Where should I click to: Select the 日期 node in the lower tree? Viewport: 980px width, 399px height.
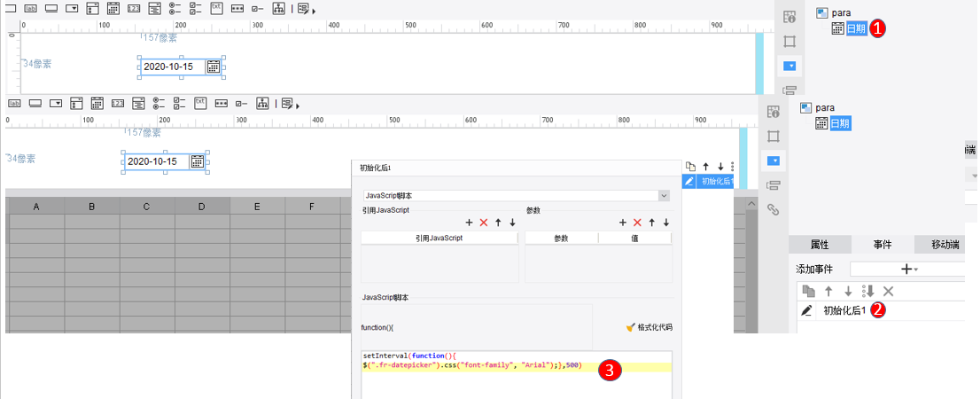pos(841,124)
